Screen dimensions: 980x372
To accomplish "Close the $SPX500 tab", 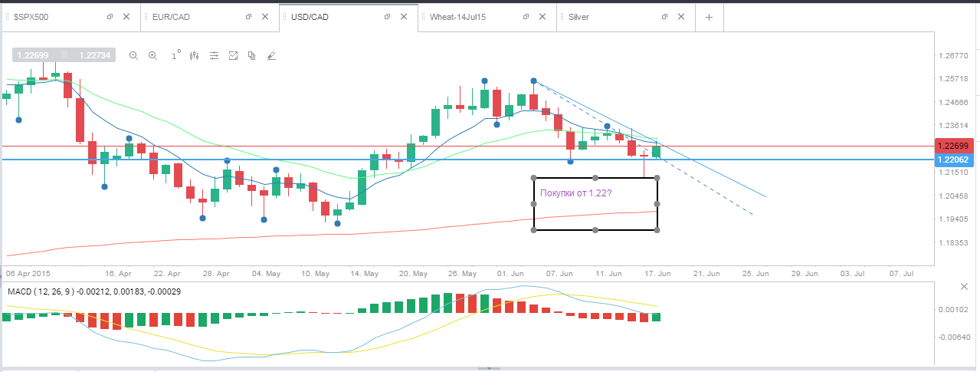I will 126,17.
